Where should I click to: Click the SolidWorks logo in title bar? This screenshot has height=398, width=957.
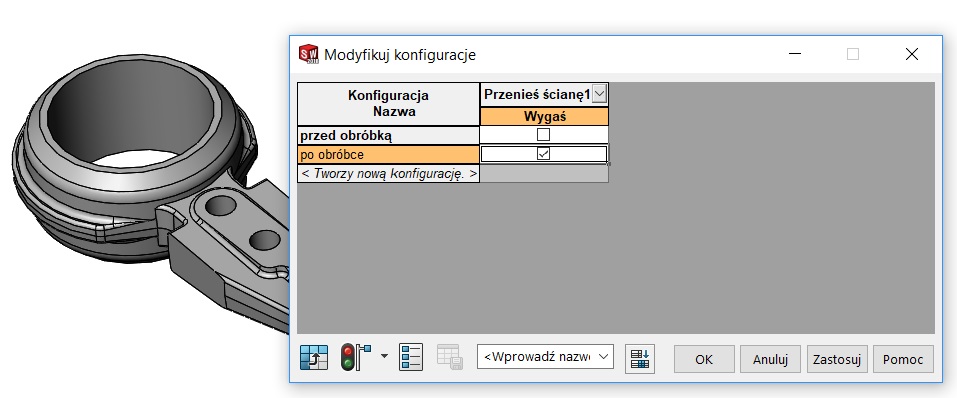click(x=308, y=54)
